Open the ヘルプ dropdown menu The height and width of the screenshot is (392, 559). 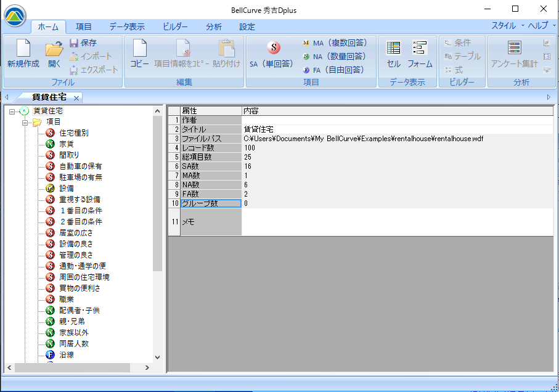click(x=541, y=26)
